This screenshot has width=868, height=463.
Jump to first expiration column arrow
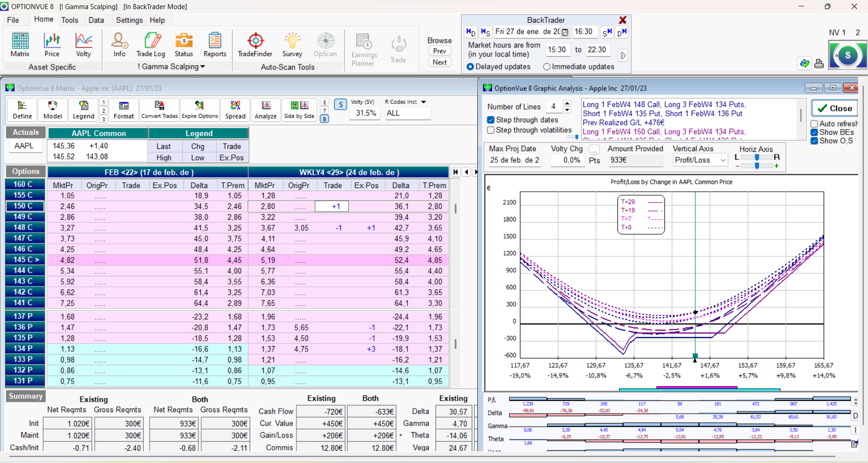point(456,172)
